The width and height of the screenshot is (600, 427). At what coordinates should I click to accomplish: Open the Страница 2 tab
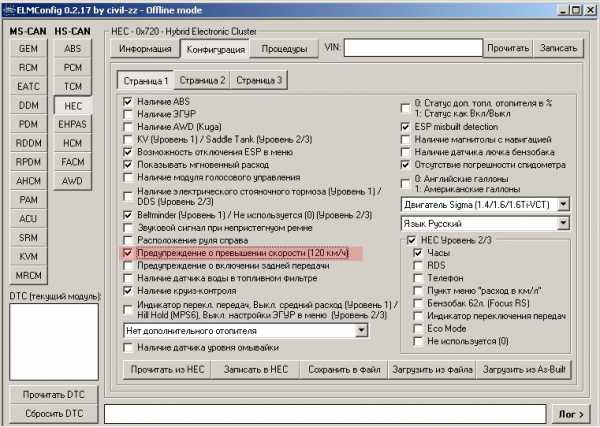click(x=203, y=79)
